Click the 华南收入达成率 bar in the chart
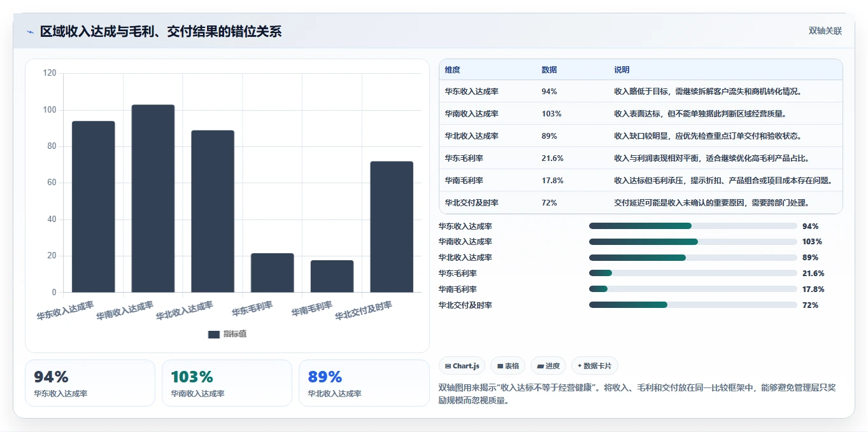 [153, 199]
